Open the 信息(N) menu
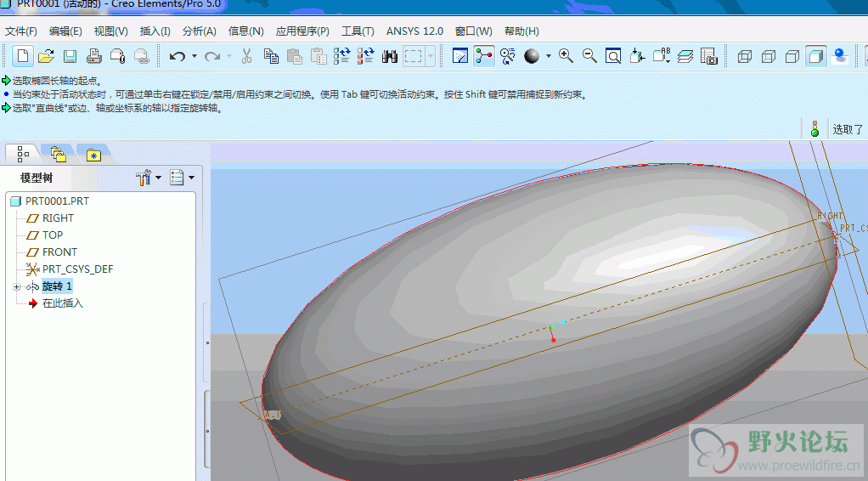This screenshot has width=868, height=481. (x=245, y=31)
